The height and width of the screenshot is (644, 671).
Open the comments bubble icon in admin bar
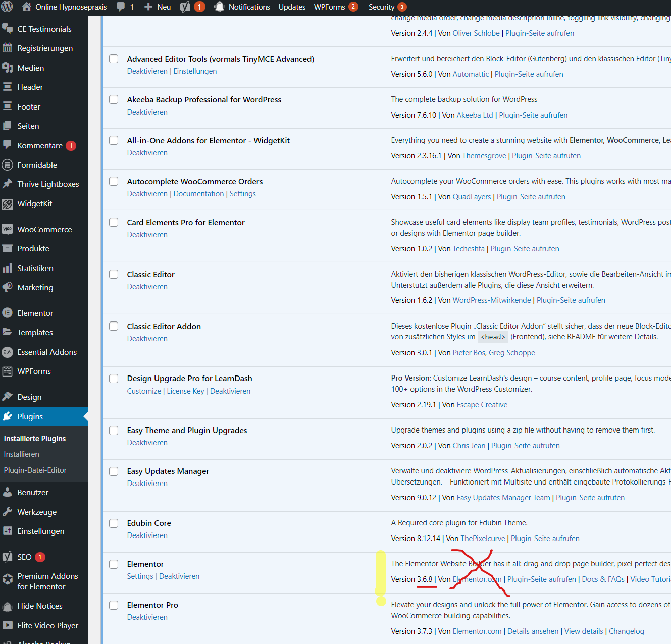121,7
